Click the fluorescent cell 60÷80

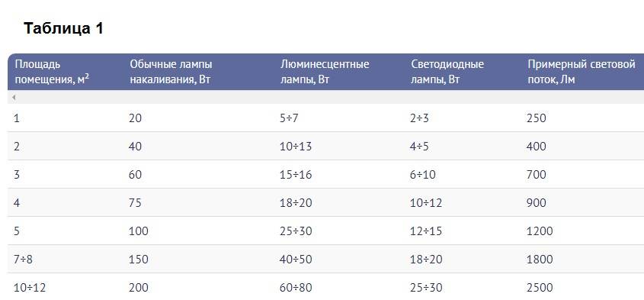(296, 288)
